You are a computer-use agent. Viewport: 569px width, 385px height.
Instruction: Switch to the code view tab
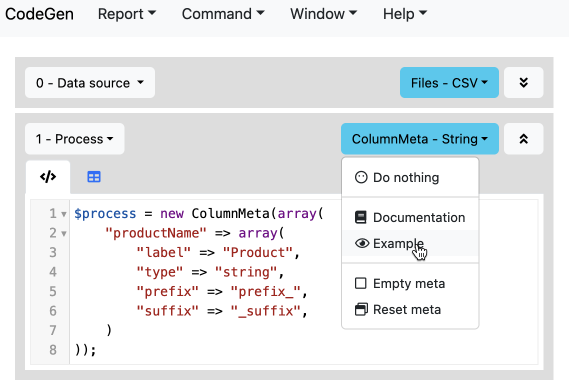[48, 177]
